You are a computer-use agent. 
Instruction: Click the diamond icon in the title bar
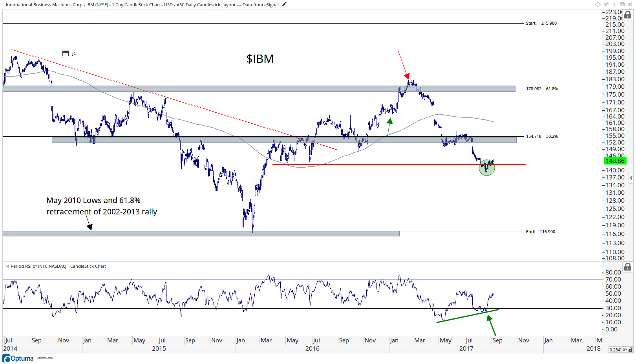(x=598, y=4)
